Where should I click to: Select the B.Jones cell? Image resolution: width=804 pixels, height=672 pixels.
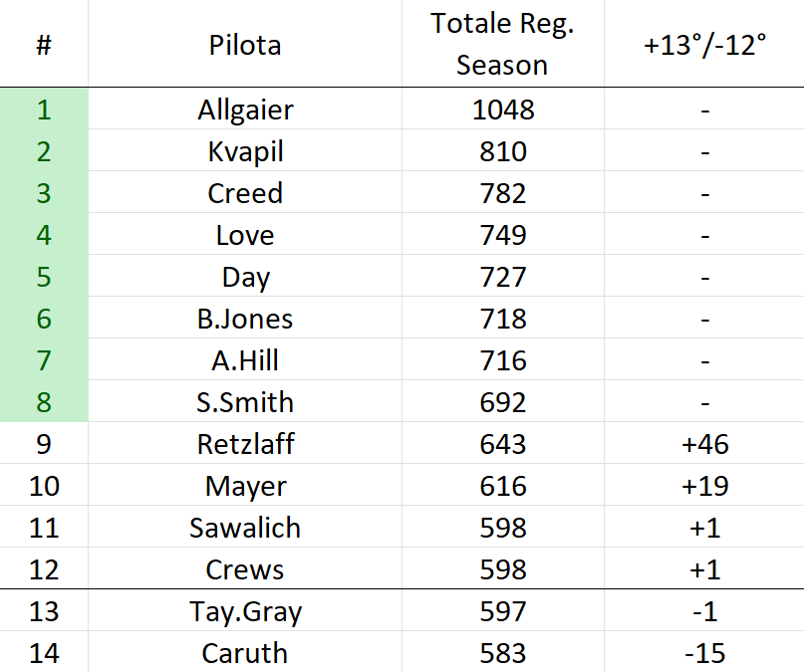245,318
